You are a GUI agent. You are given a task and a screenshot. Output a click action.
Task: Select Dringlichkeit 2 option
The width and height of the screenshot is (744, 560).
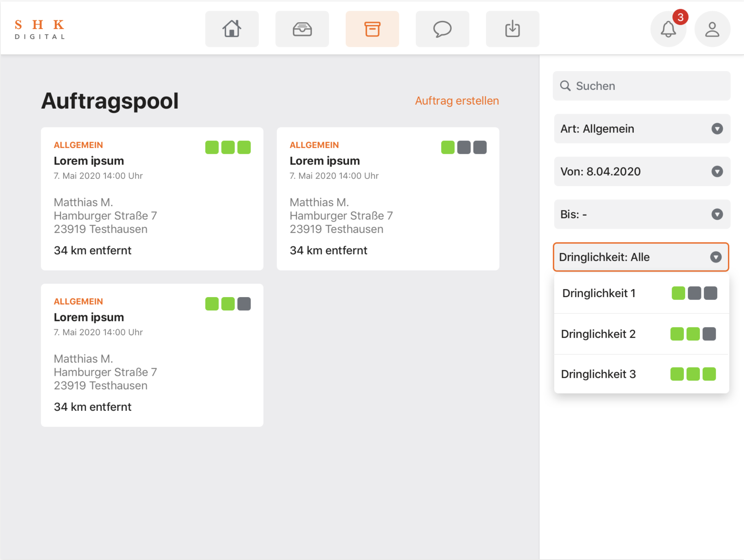point(641,334)
